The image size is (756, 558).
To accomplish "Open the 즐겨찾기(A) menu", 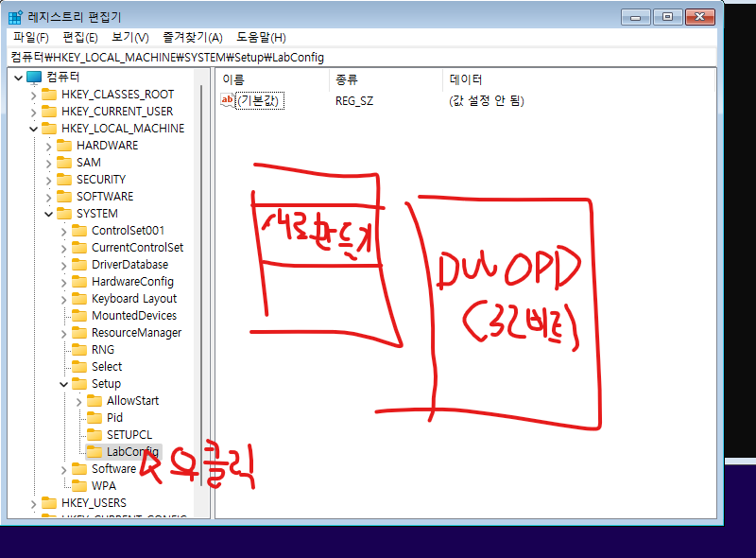I will click(193, 38).
